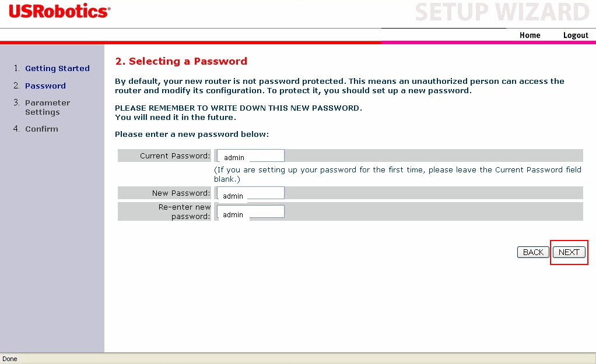Click the Current Password label
The image size is (596, 364).
(x=175, y=156)
